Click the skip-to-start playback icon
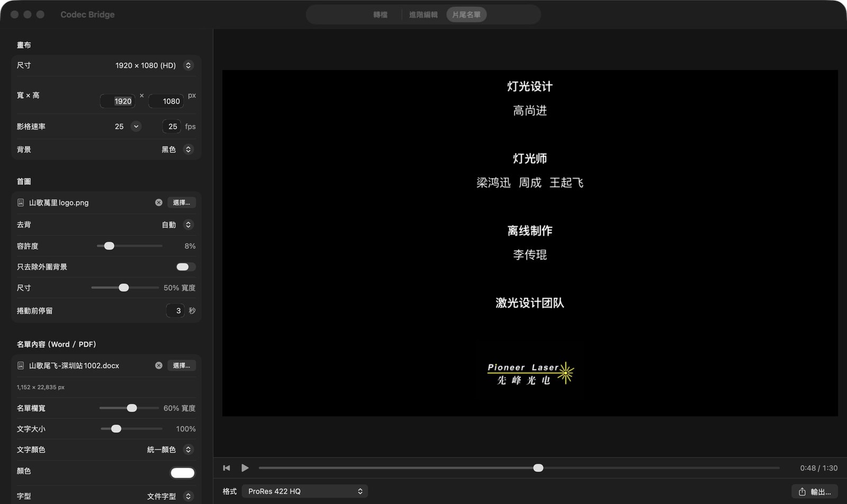Screen dimensions: 847x504 coord(227,468)
